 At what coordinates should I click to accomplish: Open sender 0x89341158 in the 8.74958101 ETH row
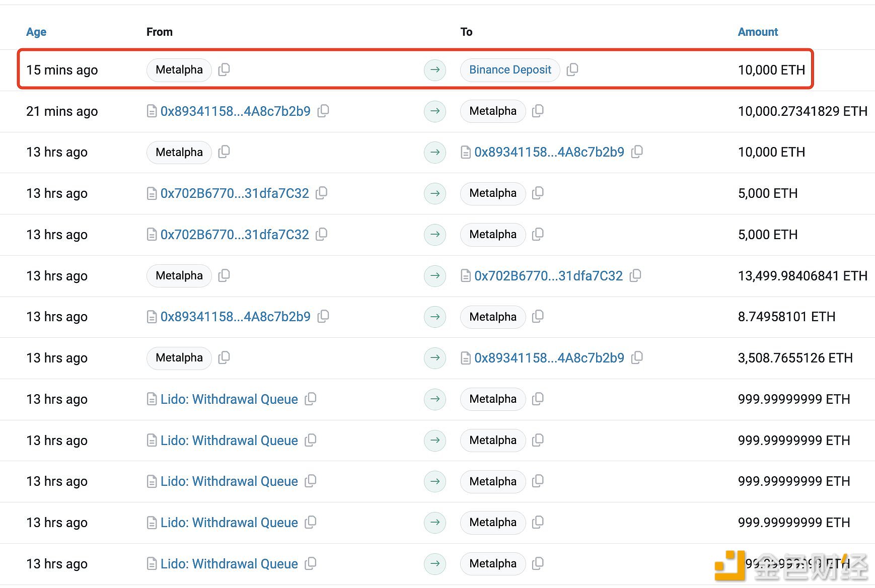[236, 317]
